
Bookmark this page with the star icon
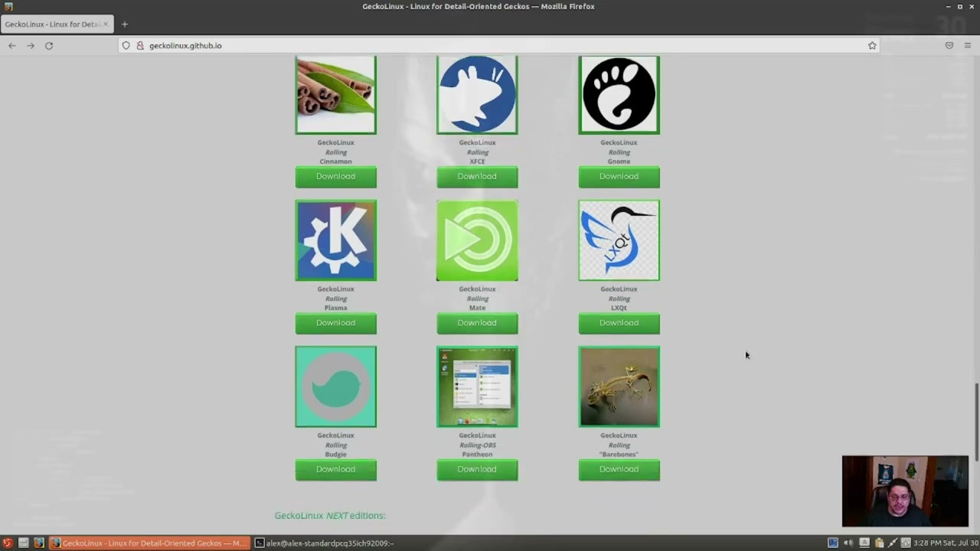872,46
